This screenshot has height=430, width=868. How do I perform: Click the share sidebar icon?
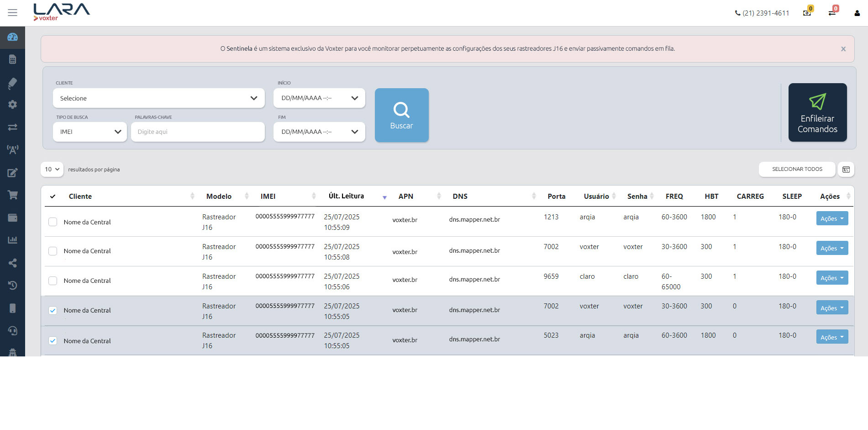[x=12, y=263]
